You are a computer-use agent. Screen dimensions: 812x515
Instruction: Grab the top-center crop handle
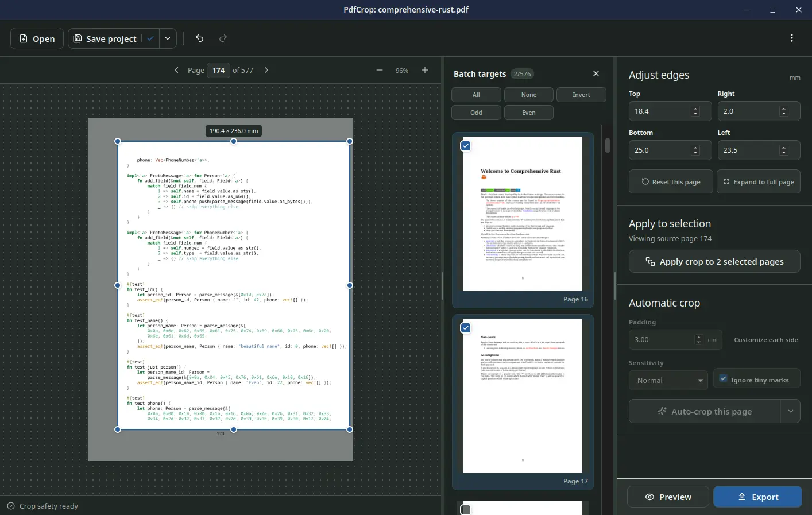coord(234,141)
